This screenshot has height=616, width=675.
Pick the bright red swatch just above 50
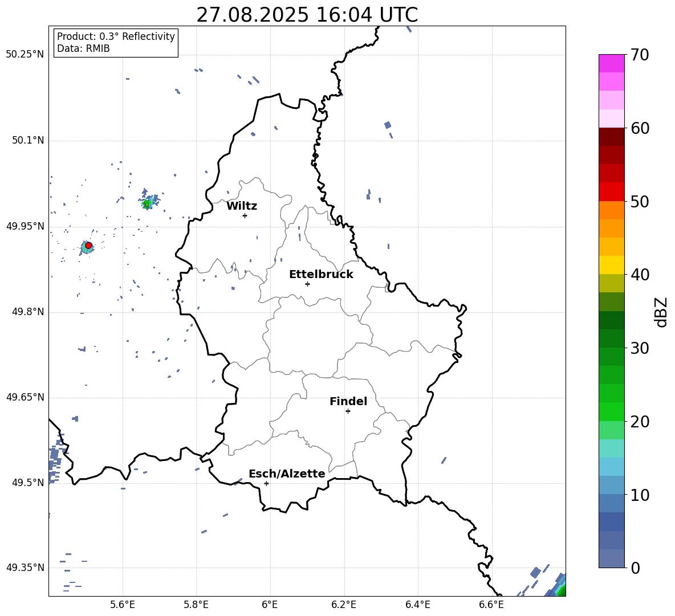tap(612, 192)
